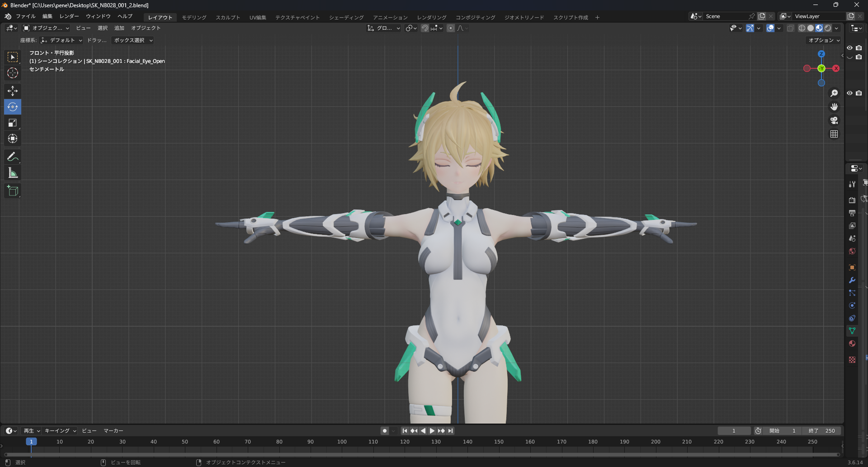
Task: Open the キーイング timeline menu
Action: click(60, 431)
